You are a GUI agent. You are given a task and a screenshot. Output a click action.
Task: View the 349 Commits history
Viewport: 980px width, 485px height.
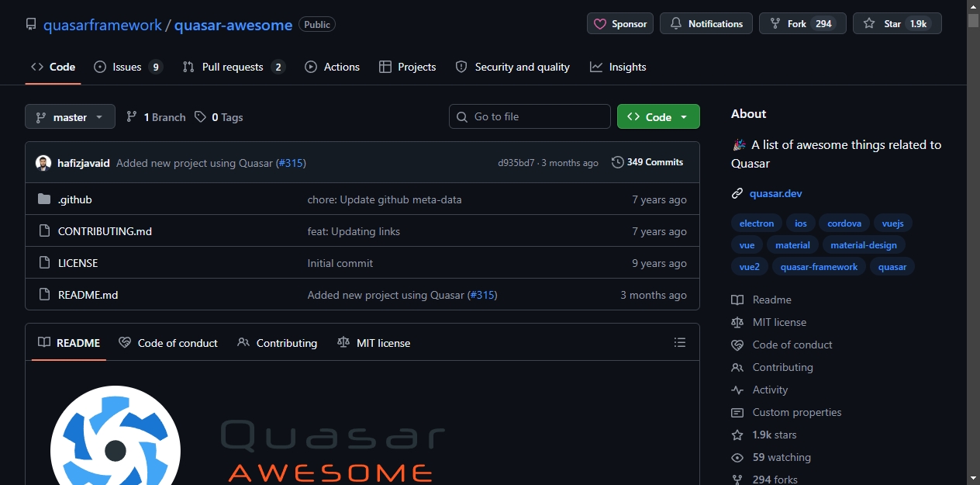(x=647, y=162)
